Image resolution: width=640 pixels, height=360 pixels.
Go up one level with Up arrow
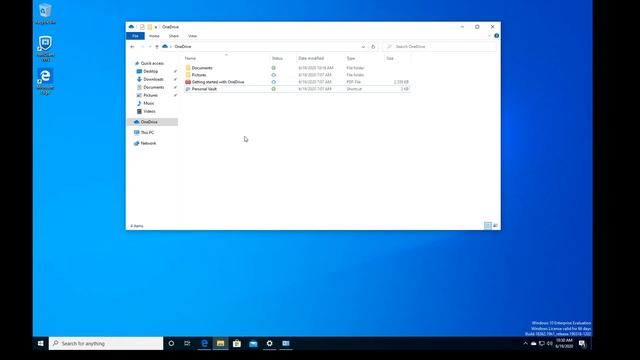pos(157,47)
